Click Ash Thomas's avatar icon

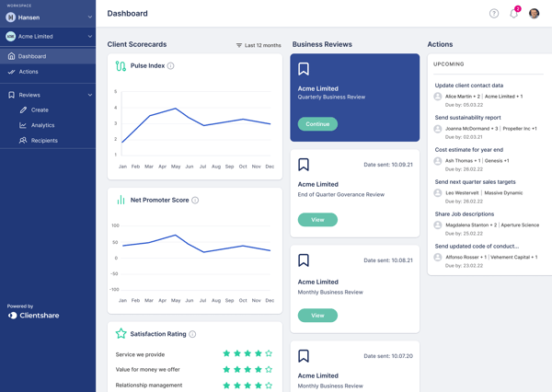click(438, 161)
